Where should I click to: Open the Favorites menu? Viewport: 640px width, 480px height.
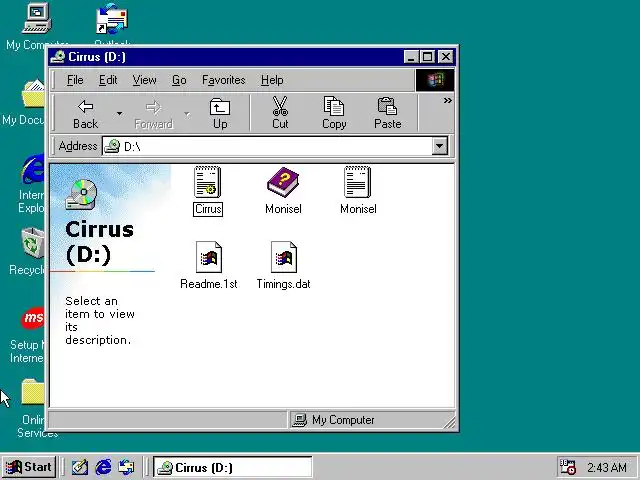point(223,80)
